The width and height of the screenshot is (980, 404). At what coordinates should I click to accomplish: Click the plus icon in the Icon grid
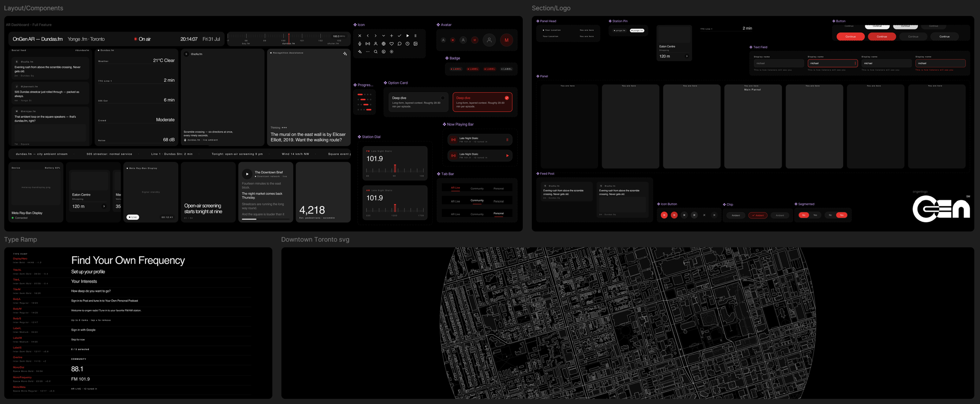coord(391,36)
